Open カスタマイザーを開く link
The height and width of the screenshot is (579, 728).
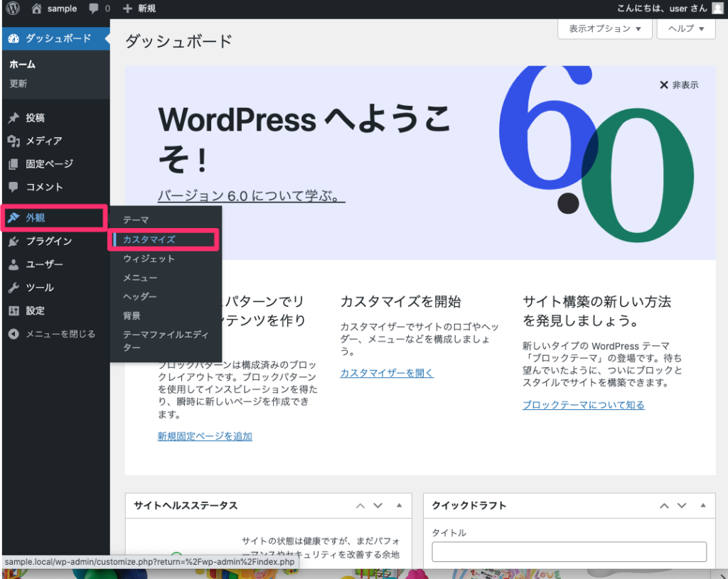(x=387, y=373)
